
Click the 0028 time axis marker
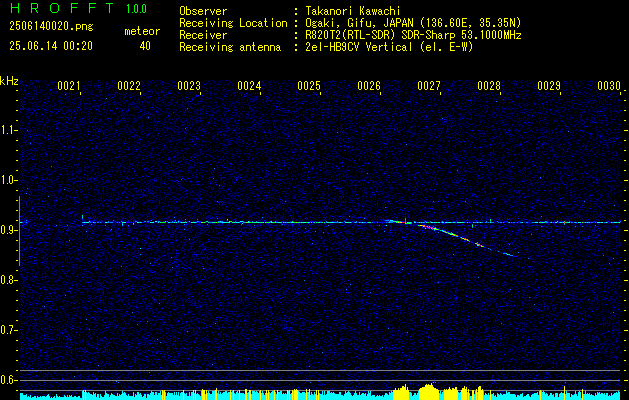(489, 85)
